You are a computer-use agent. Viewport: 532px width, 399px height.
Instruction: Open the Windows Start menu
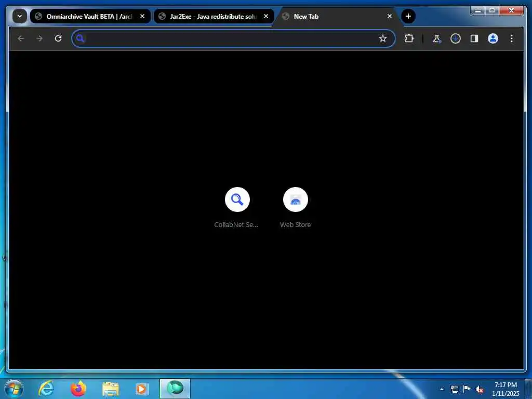point(14,389)
